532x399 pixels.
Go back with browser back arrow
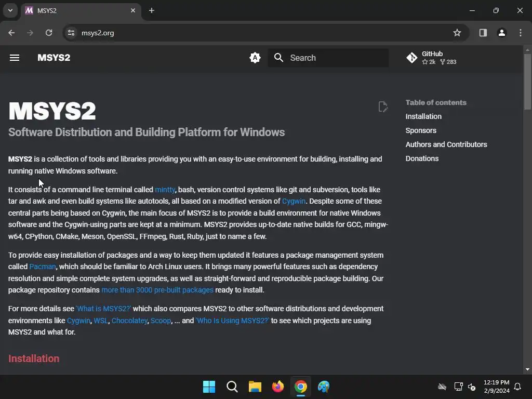point(11,33)
